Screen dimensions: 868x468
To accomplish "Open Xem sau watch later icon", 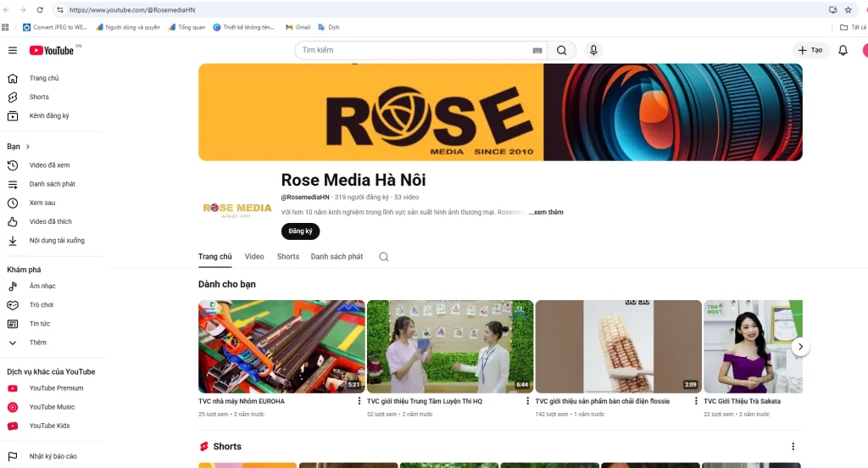I will pyautogui.click(x=13, y=203).
